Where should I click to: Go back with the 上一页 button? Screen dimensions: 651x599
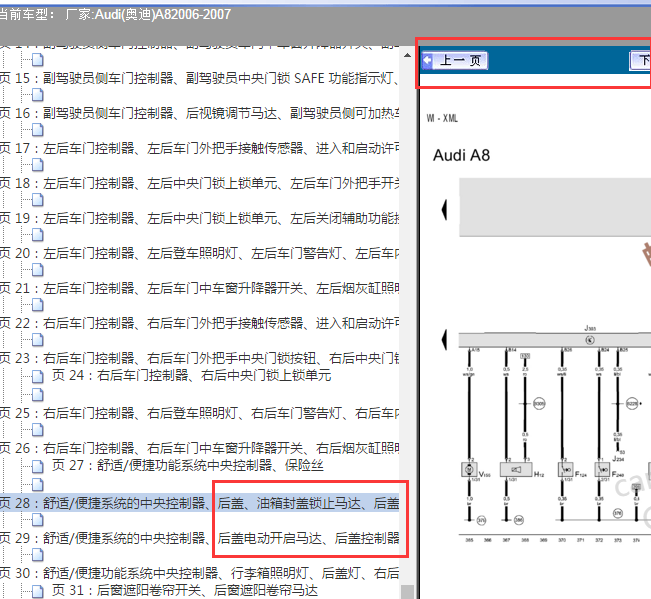pos(455,61)
